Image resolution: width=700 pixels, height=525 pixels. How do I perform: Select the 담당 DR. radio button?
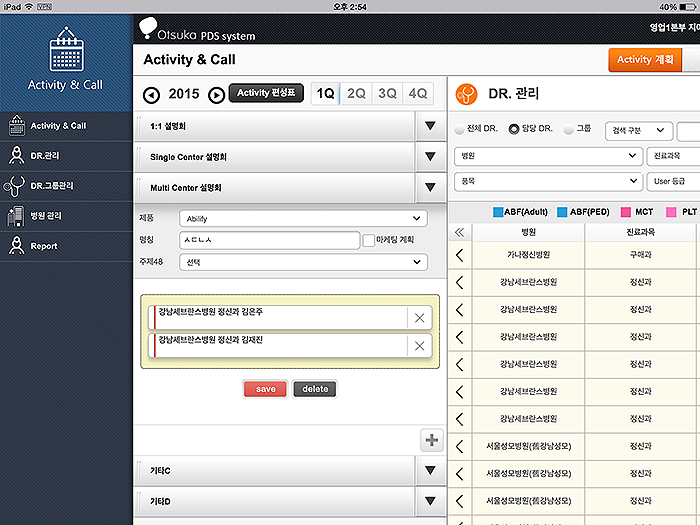pos(514,129)
